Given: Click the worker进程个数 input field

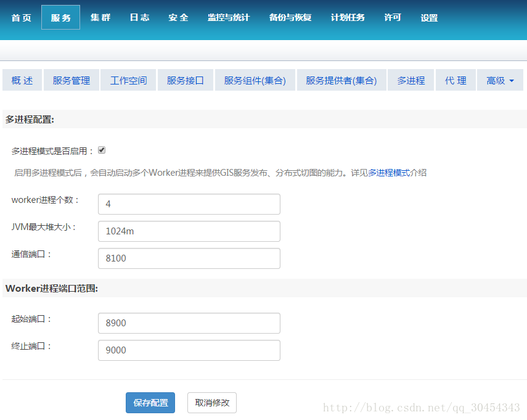Looking at the screenshot, I should [189, 204].
